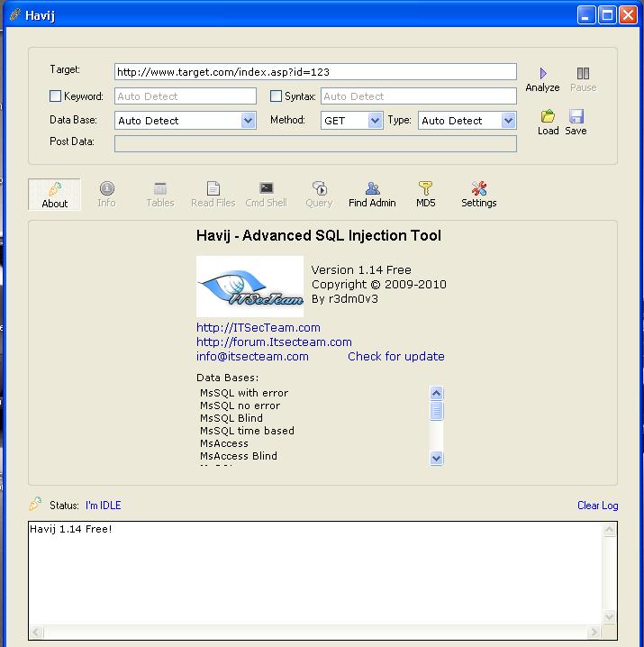Image resolution: width=644 pixels, height=647 pixels.
Task: Enable the Syntax checkbox
Action: (276, 96)
